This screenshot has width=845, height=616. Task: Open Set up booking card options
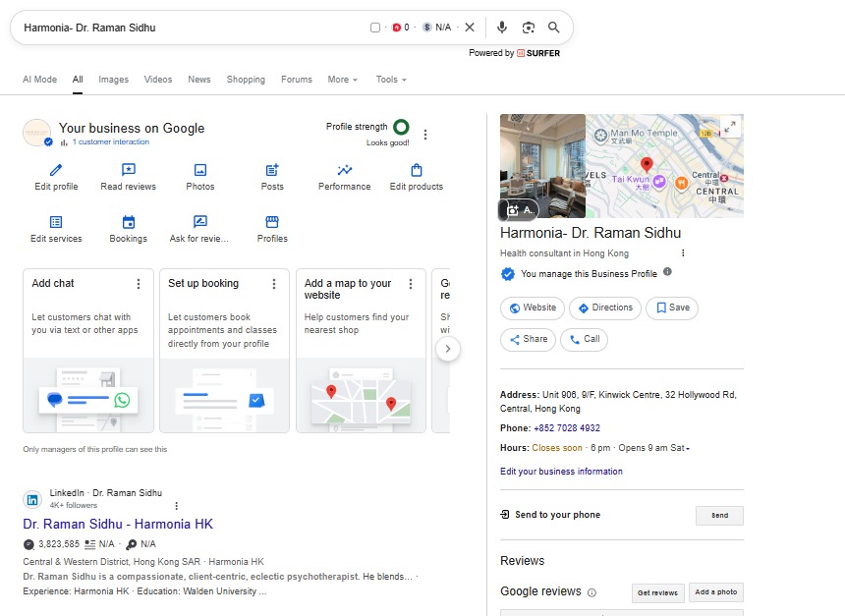[274, 284]
